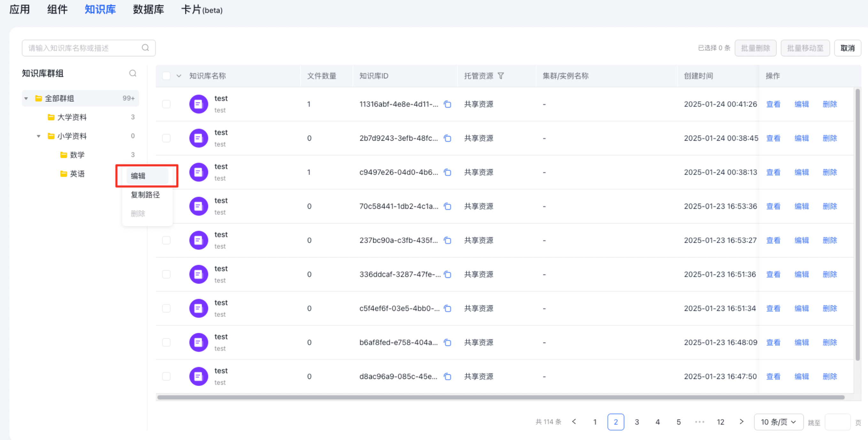
Task: Toggle the select-all checkbox in the table header
Action: (167, 76)
